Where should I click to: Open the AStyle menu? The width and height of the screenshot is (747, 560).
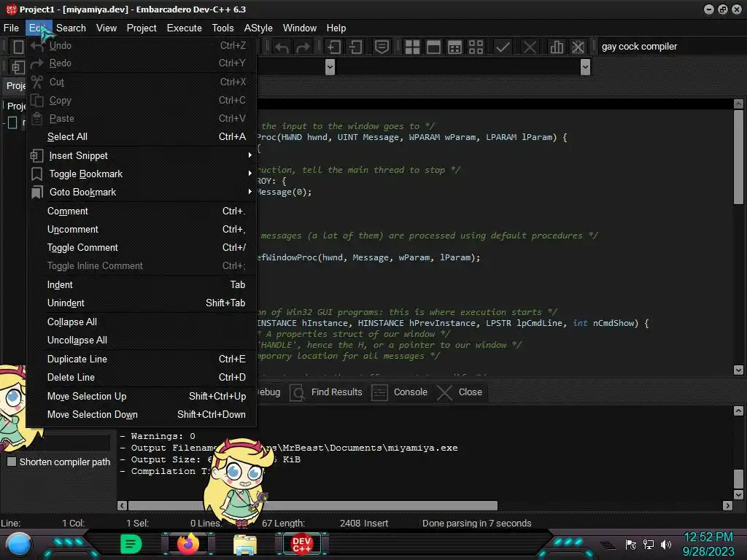click(258, 28)
